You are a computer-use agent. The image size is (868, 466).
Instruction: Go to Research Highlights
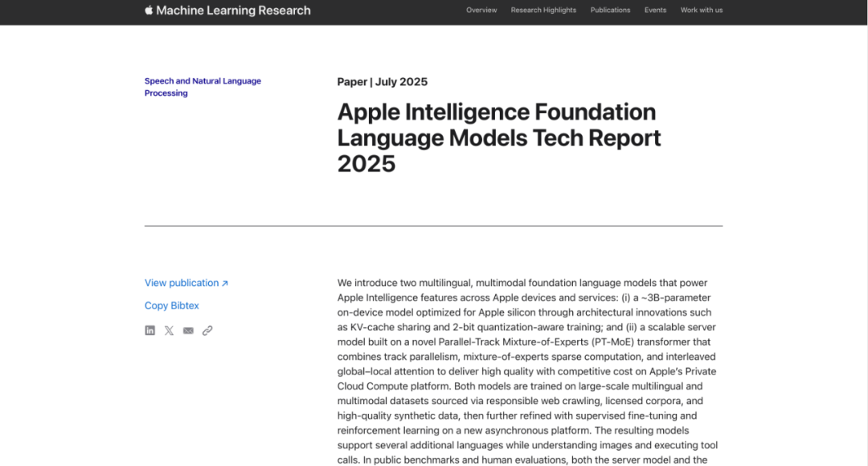543,10
